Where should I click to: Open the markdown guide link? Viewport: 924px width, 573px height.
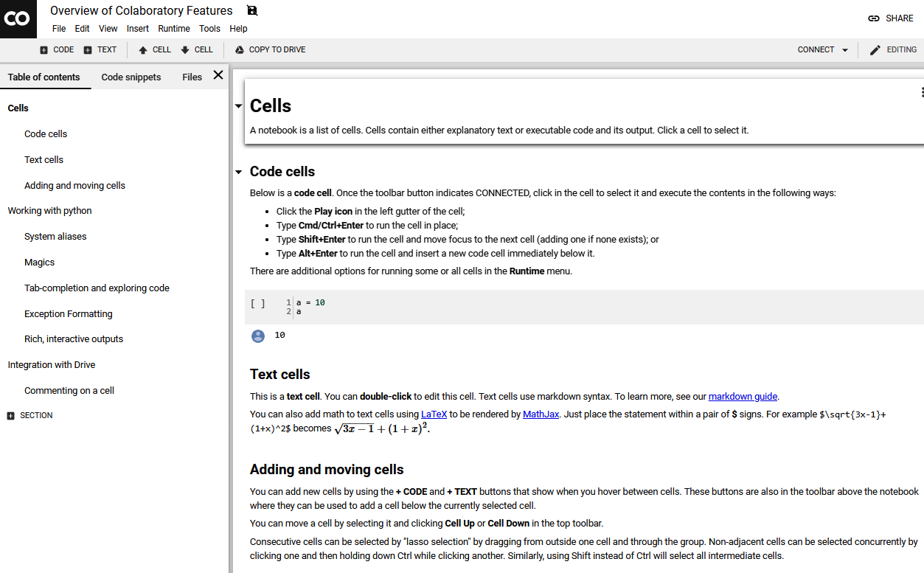click(743, 396)
